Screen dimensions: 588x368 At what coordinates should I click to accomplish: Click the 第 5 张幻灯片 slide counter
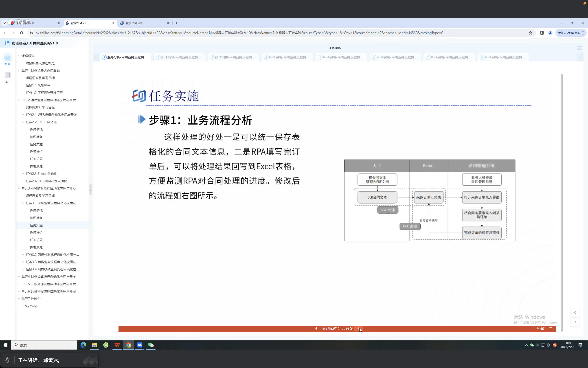(x=337, y=329)
